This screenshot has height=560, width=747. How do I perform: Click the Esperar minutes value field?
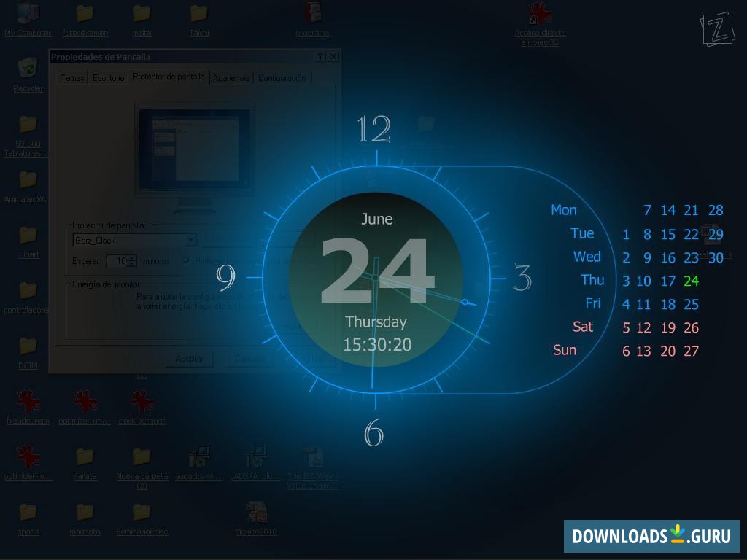pos(117,260)
